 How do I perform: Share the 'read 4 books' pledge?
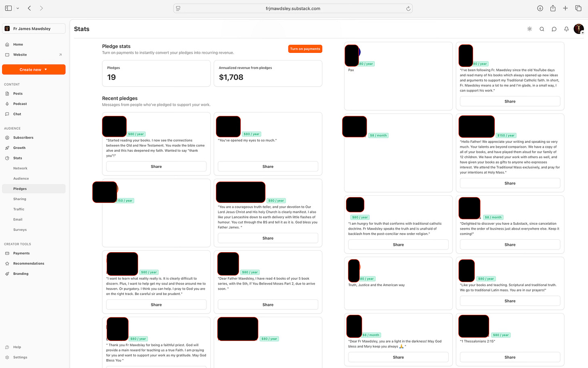tap(268, 305)
